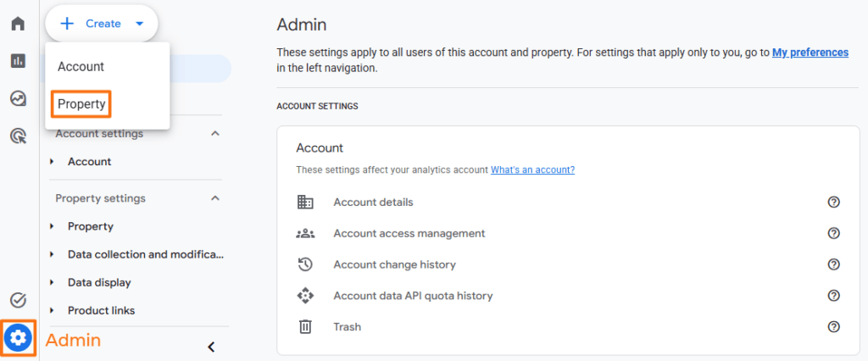
Task: Expand the Property tree item arrow
Action: 52,226
